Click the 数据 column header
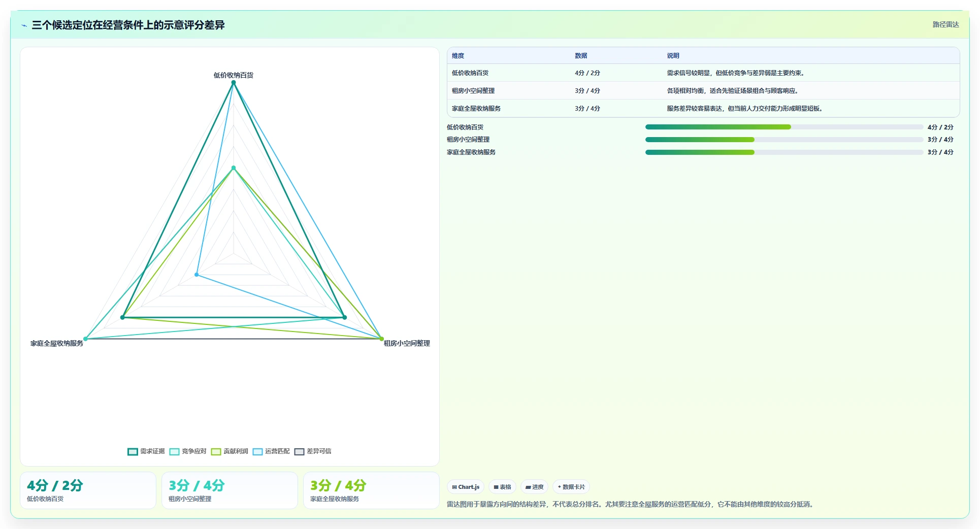This screenshot has width=980, height=529. pos(581,56)
